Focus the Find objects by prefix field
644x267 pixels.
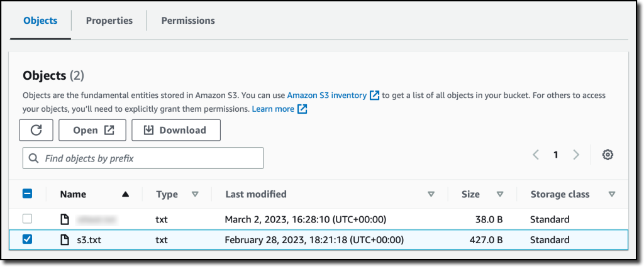pyautogui.click(x=143, y=158)
